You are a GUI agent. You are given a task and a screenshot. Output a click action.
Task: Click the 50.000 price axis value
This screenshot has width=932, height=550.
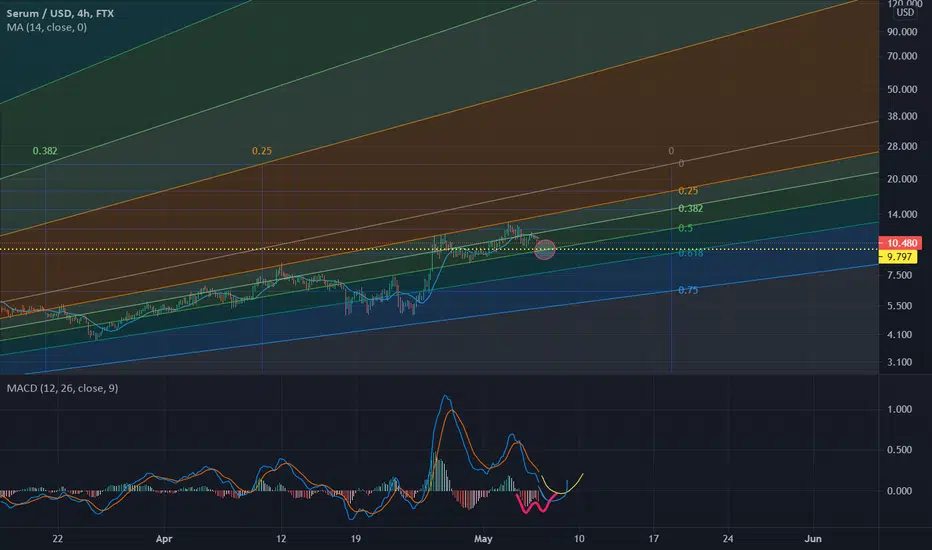pos(902,90)
